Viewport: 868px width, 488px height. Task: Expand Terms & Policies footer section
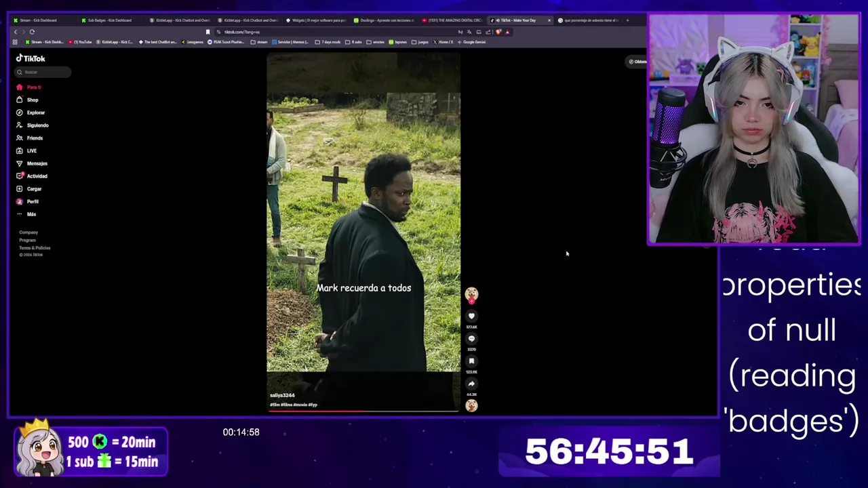tap(35, 247)
